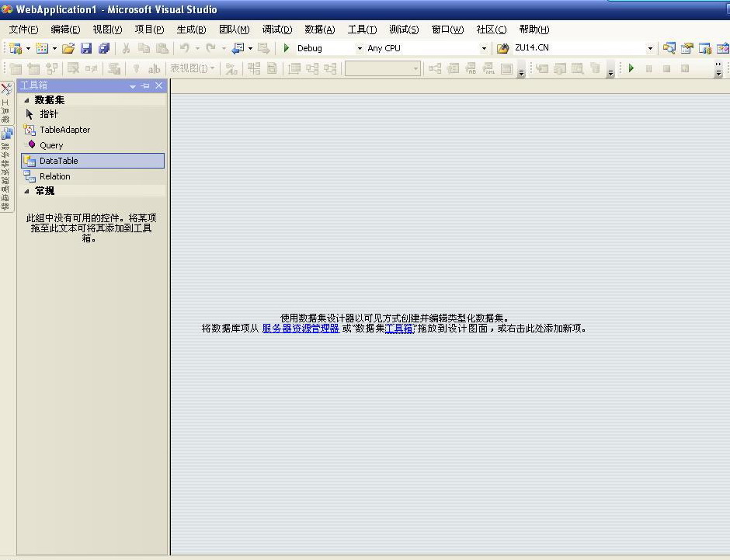Toggle auto-hide pin on the 工具箱 panel
The image size is (730, 560).
145,85
